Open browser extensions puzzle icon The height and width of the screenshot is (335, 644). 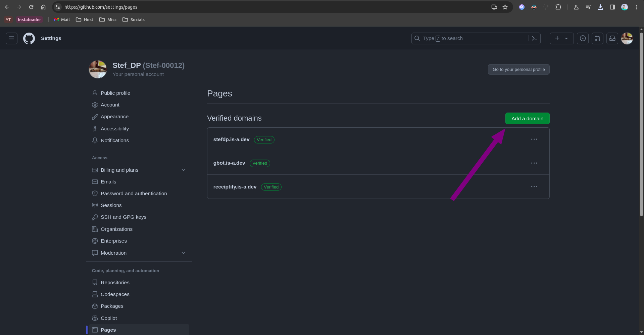tap(558, 7)
